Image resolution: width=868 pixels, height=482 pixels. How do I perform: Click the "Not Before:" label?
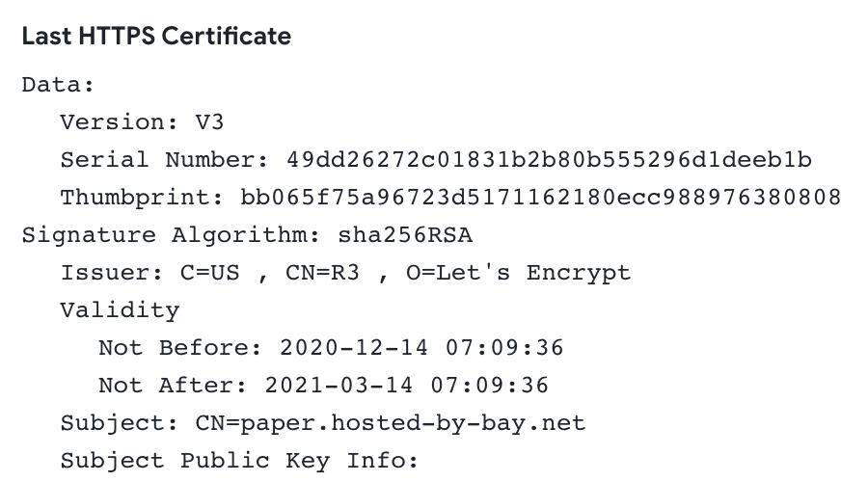[x=179, y=348]
